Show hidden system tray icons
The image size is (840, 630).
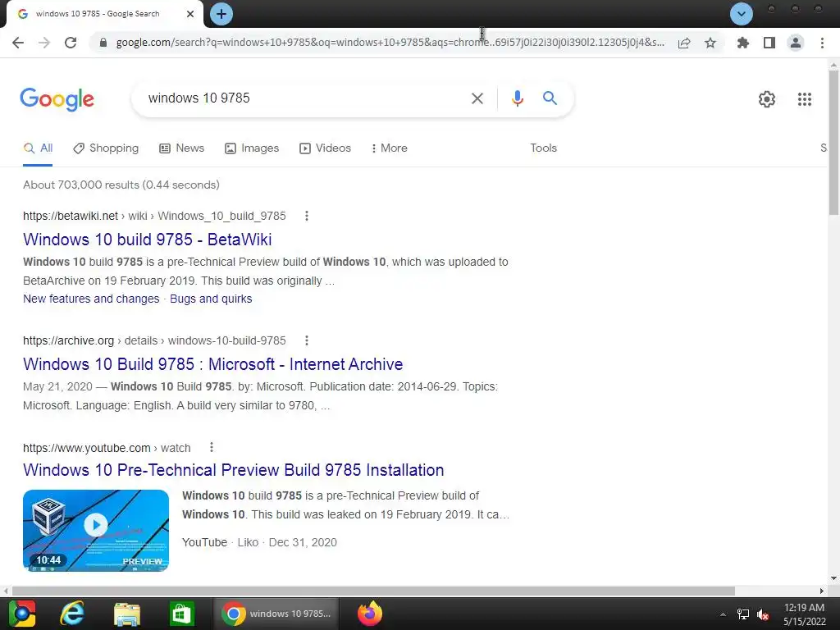coord(723,614)
